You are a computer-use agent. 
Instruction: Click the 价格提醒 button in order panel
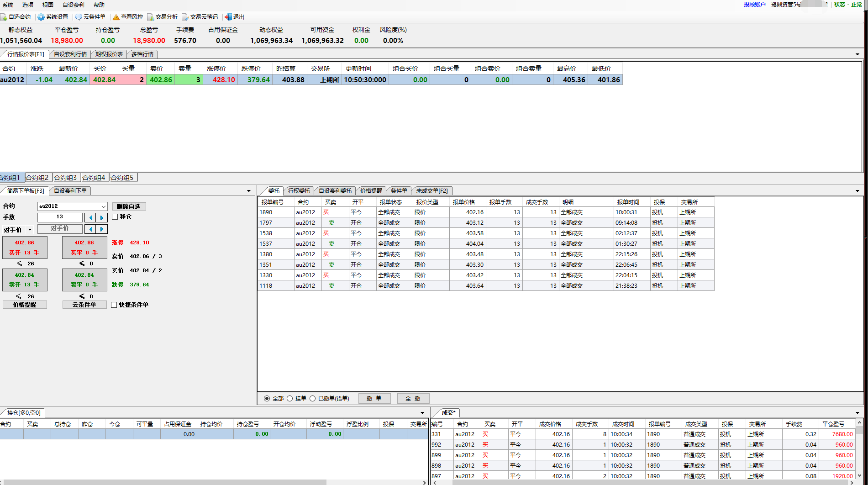tap(25, 305)
